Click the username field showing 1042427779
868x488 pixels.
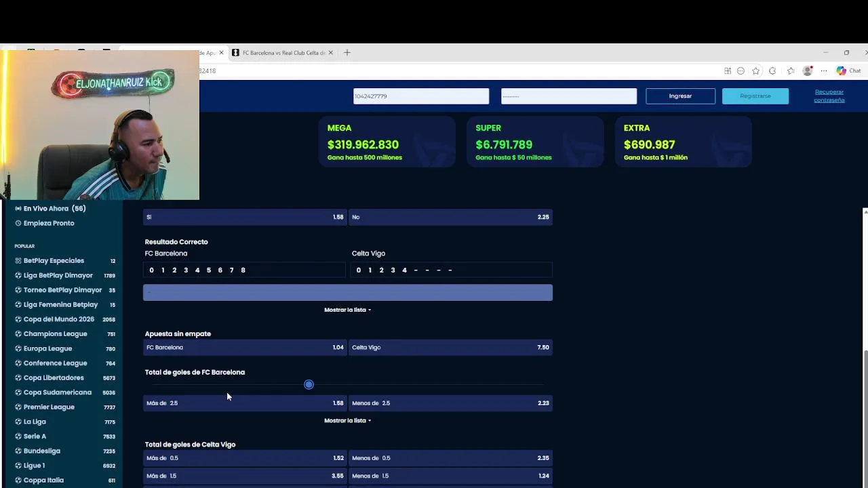point(421,96)
